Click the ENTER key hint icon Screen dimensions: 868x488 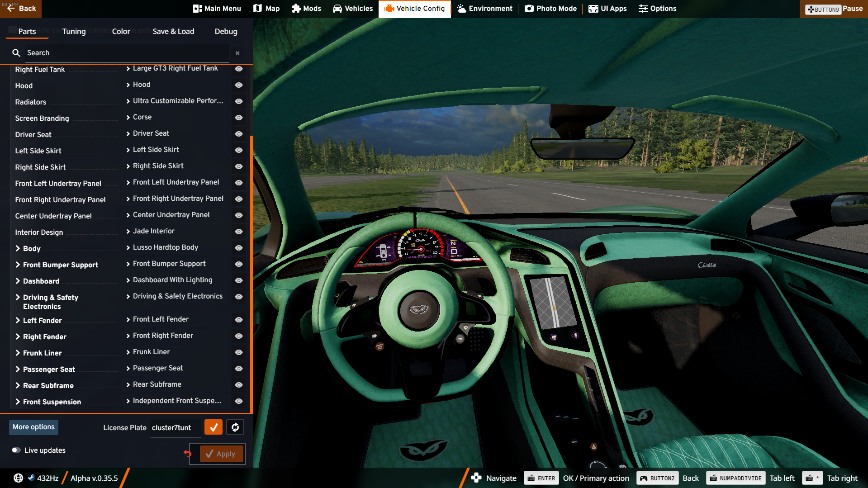tap(541, 478)
